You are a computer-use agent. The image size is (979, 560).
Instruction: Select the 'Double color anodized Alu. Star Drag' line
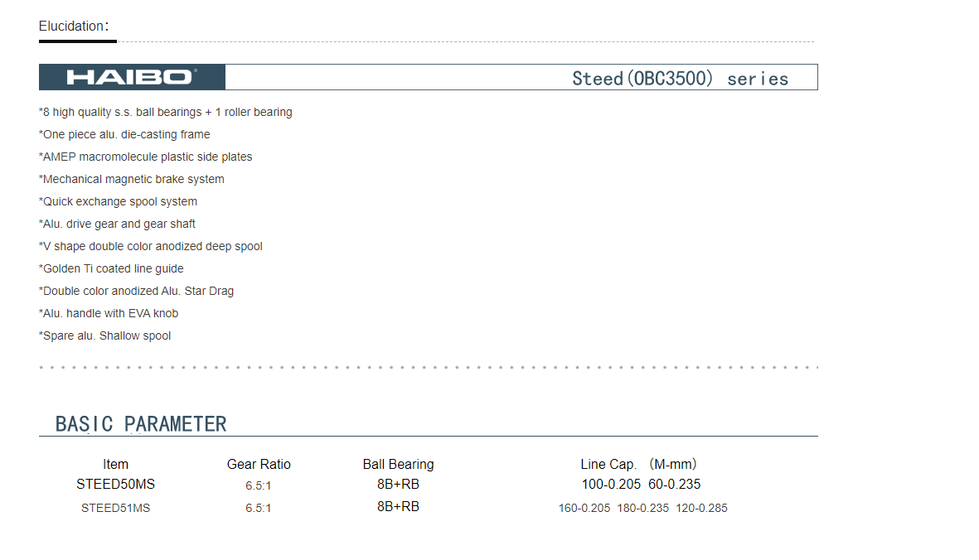[136, 292]
